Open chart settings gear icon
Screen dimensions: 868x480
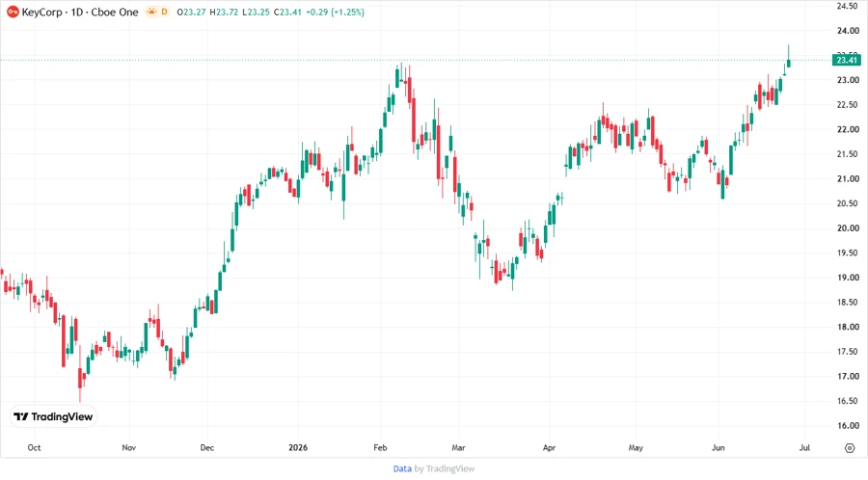(850, 448)
